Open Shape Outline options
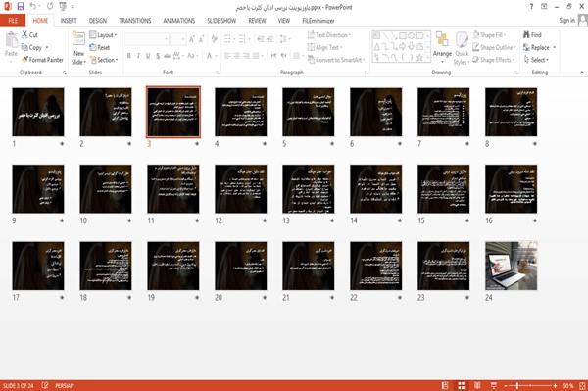The image size is (588, 391). (x=494, y=47)
